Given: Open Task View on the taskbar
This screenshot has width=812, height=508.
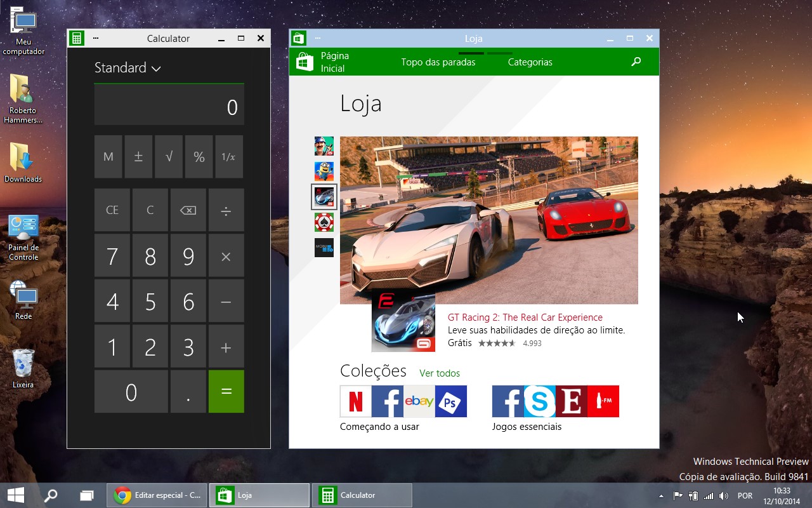Looking at the screenshot, I should (x=87, y=495).
